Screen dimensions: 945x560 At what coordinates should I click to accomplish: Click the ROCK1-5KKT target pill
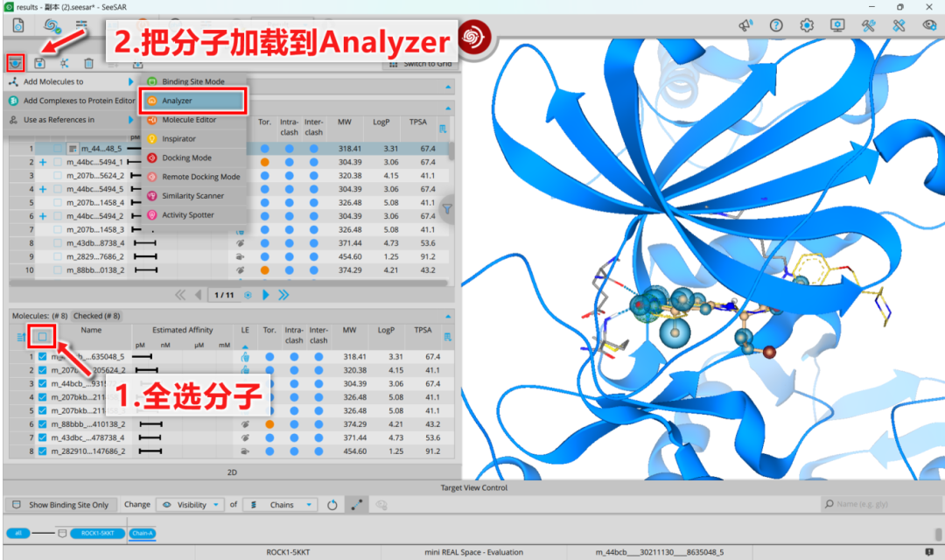point(98,534)
